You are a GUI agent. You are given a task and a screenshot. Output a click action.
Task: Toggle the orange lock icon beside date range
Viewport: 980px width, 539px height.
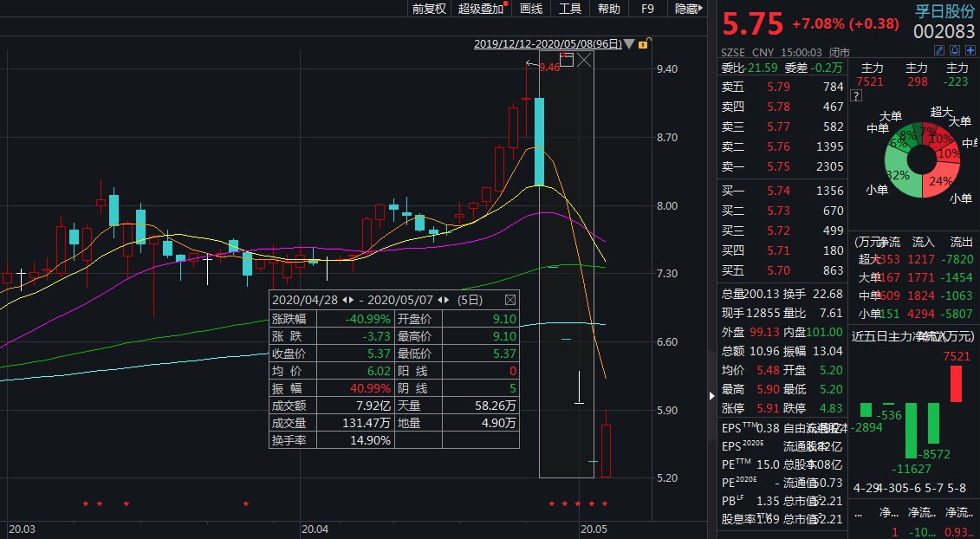643,43
